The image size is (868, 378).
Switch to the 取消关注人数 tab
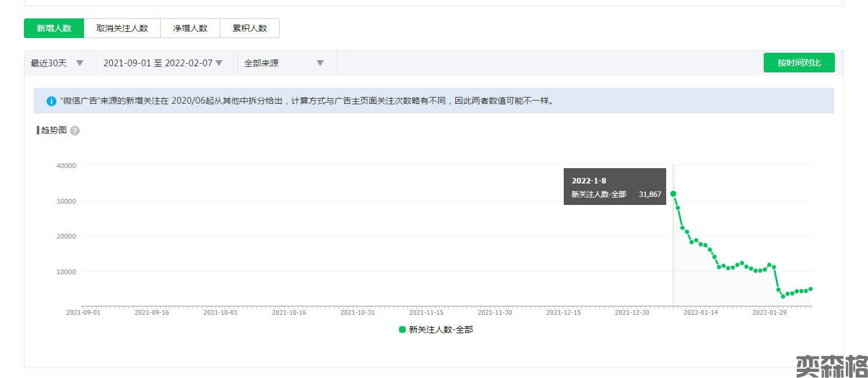[x=122, y=28]
